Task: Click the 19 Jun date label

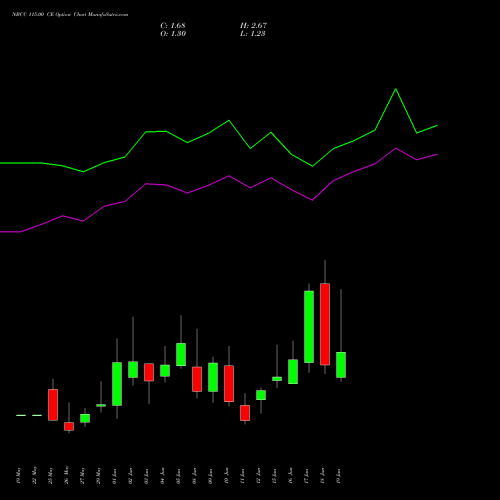Action: tap(338, 476)
